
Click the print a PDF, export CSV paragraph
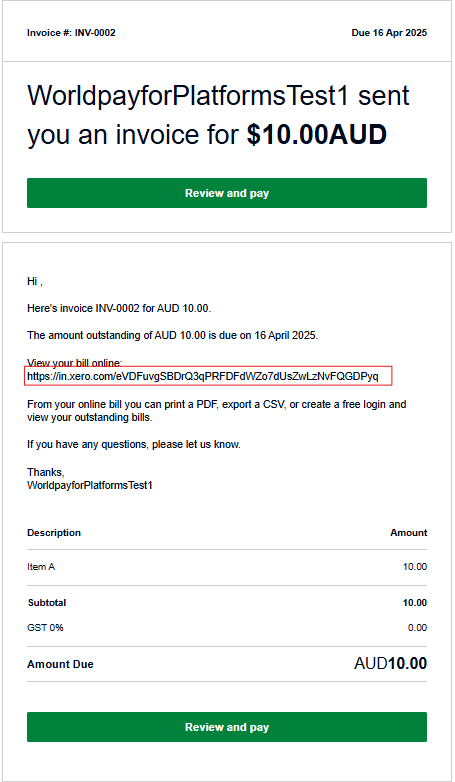217,411
